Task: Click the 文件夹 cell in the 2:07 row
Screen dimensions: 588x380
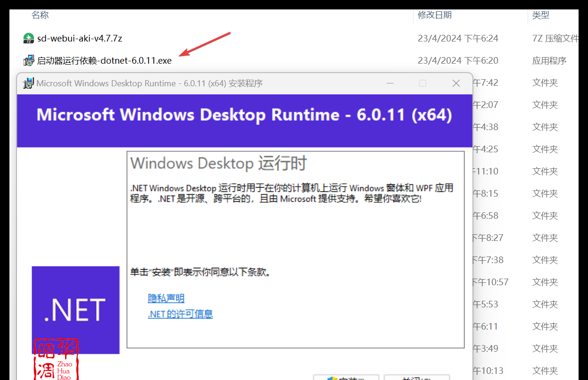Action: click(x=545, y=105)
